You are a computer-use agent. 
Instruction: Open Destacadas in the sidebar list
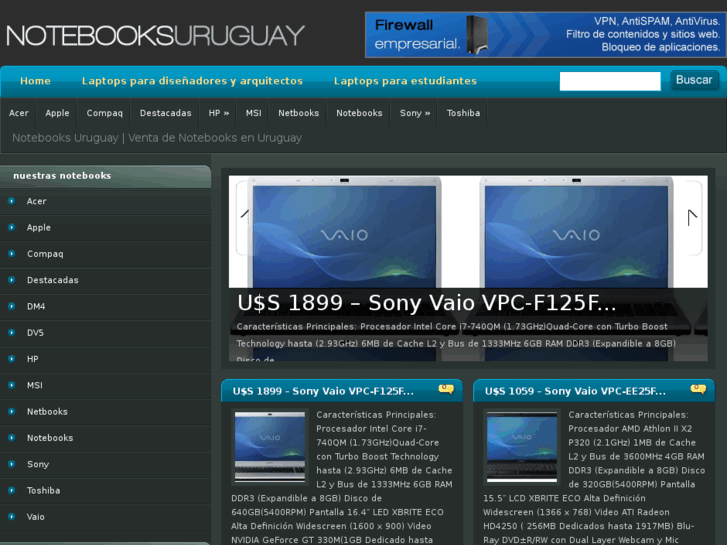pos(52,280)
